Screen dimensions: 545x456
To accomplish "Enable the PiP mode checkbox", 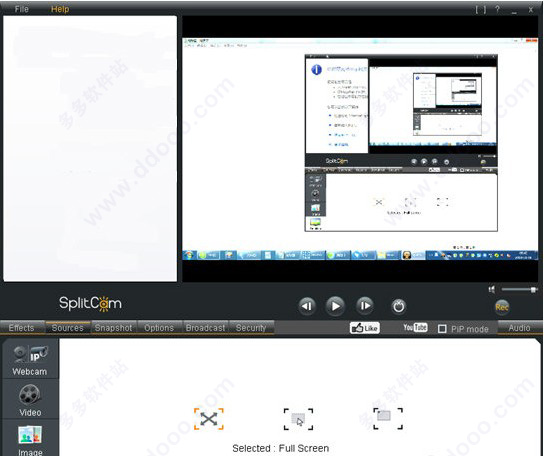I will point(442,329).
